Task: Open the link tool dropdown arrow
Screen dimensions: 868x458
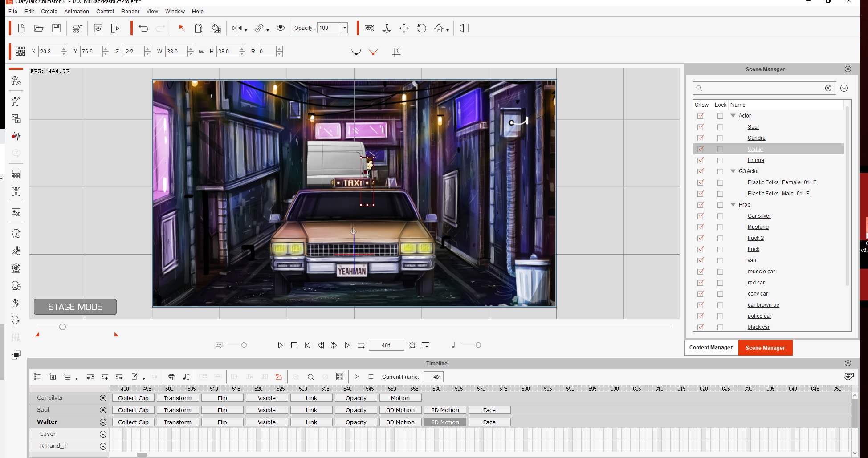Action: pyautogui.click(x=267, y=30)
